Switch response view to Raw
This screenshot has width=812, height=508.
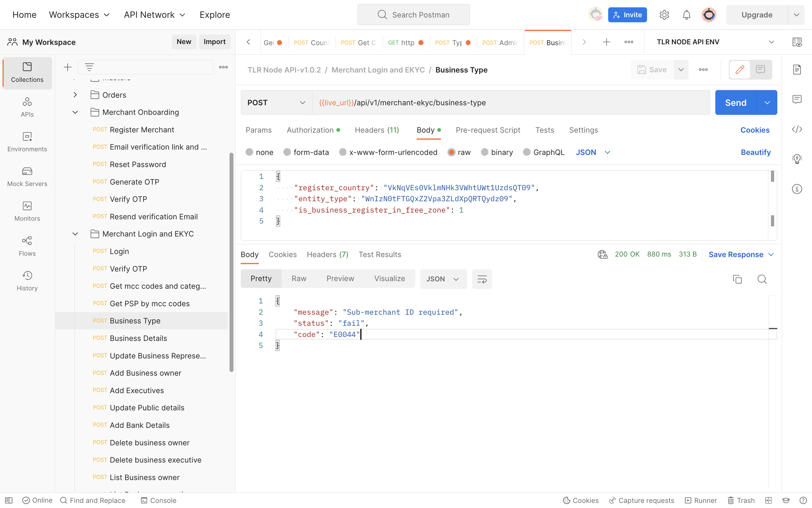click(299, 279)
